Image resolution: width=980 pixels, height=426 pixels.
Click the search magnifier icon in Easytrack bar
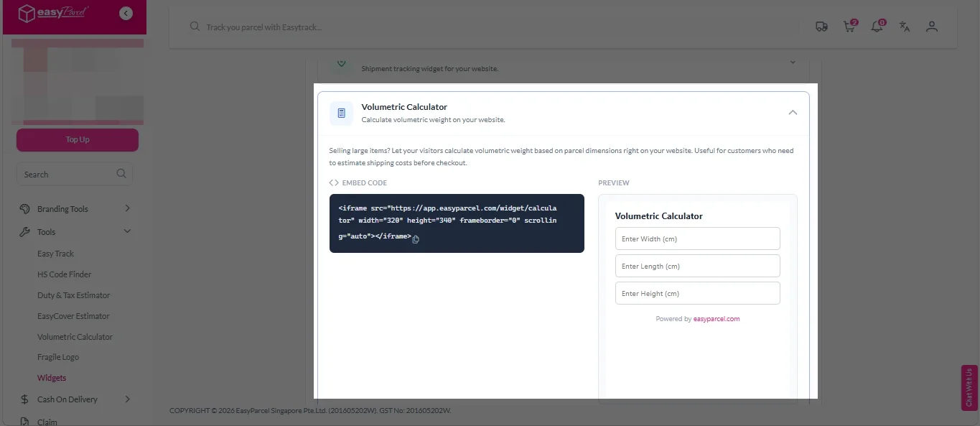[x=194, y=27]
